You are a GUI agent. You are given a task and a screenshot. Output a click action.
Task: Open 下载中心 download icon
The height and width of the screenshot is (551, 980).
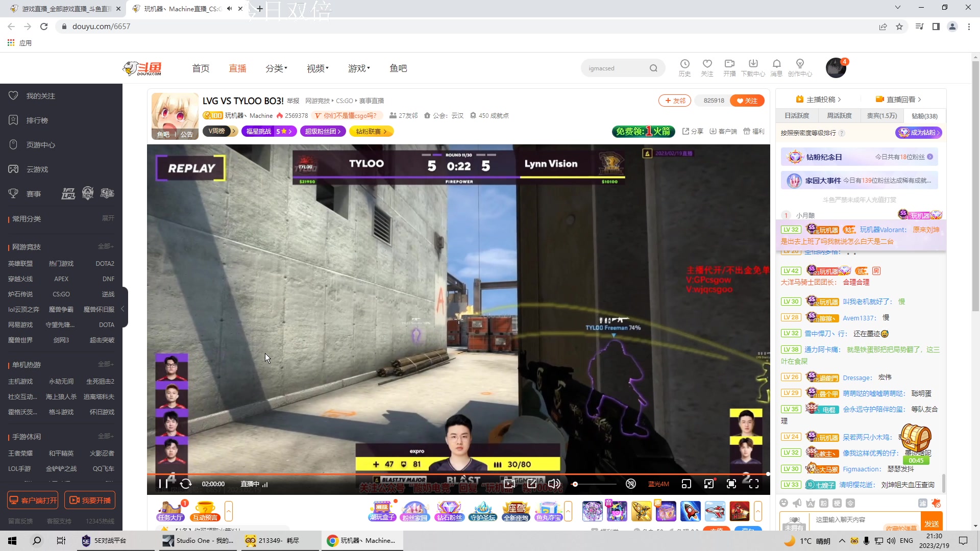click(x=753, y=68)
